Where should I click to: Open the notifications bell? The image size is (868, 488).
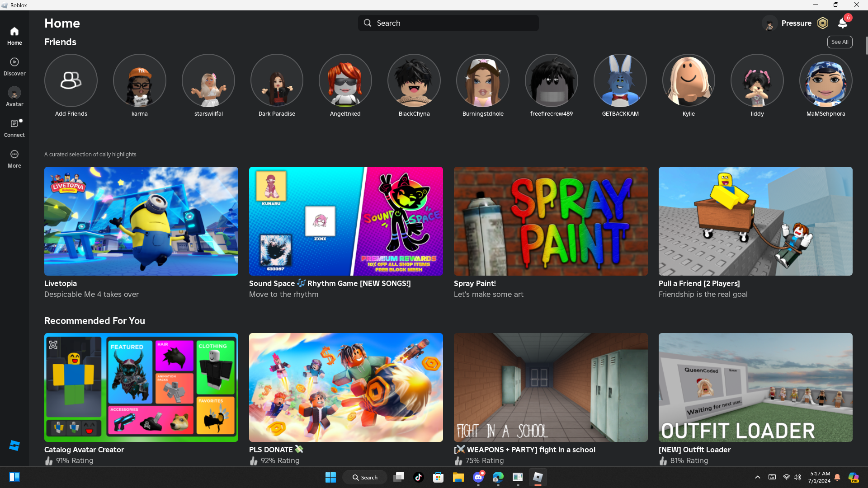point(843,23)
